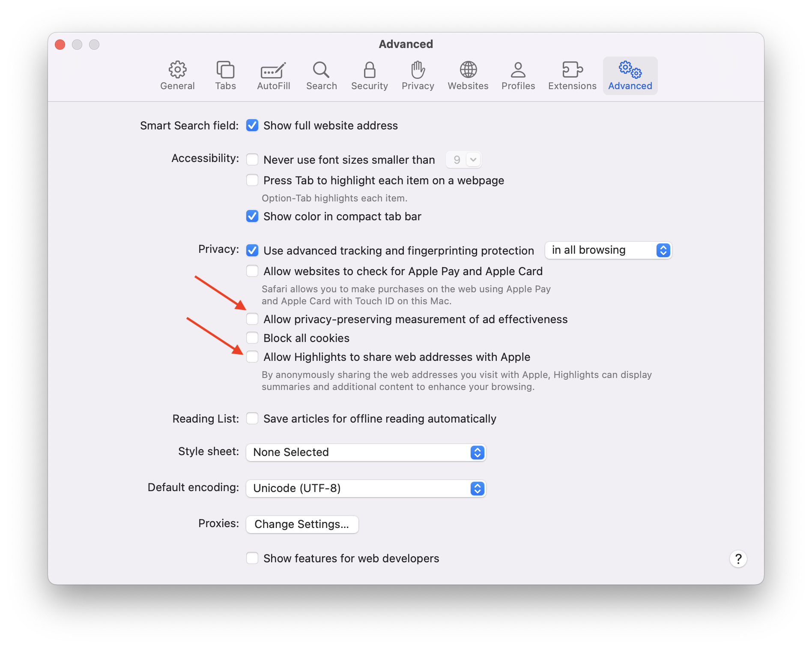Uncheck Show color in compact tab bar
The width and height of the screenshot is (812, 648).
click(x=252, y=216)
